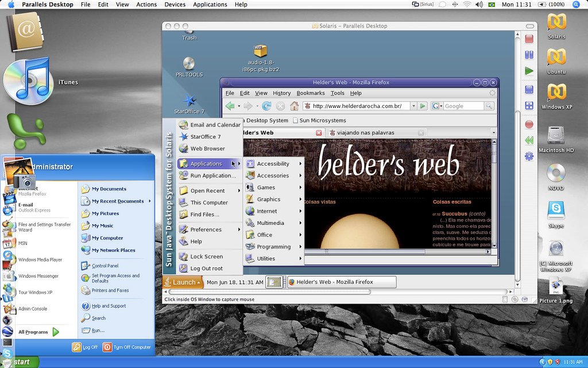Open Control Panel from XP Start menu
The image size is (588, 368).
(100, 266)
